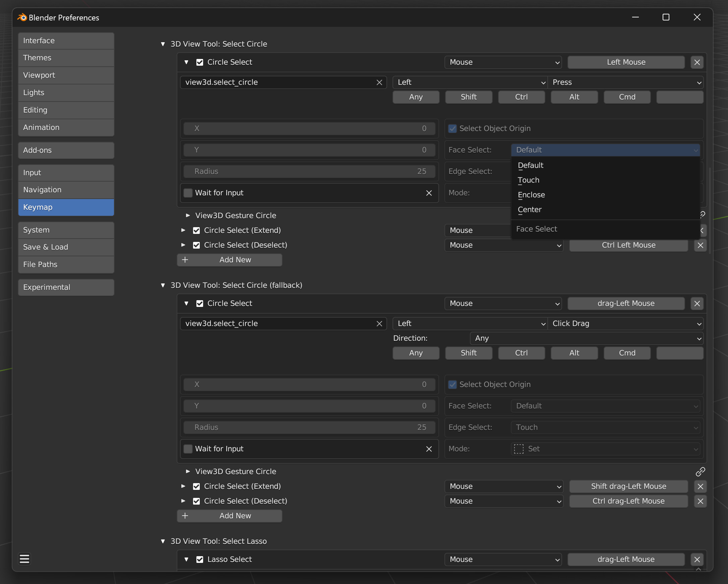Remove the Ctrl Left Mouse Deselect entry
The height and width of the screenshot is (584, 728).
tap(700, 245)
